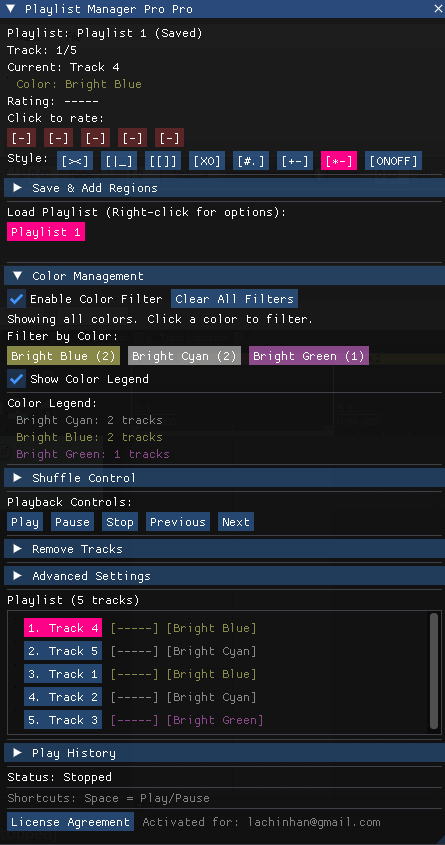Viewport: 445px width, 845px height.
Task: Select the '2. Track 5' playlist entry
Action: [63, 652]
